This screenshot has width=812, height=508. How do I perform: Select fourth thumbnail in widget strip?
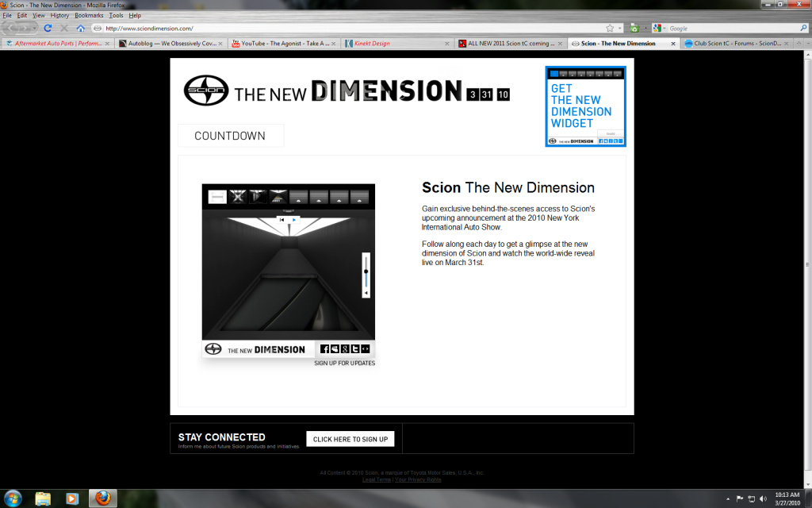click(x=278, y=197)
